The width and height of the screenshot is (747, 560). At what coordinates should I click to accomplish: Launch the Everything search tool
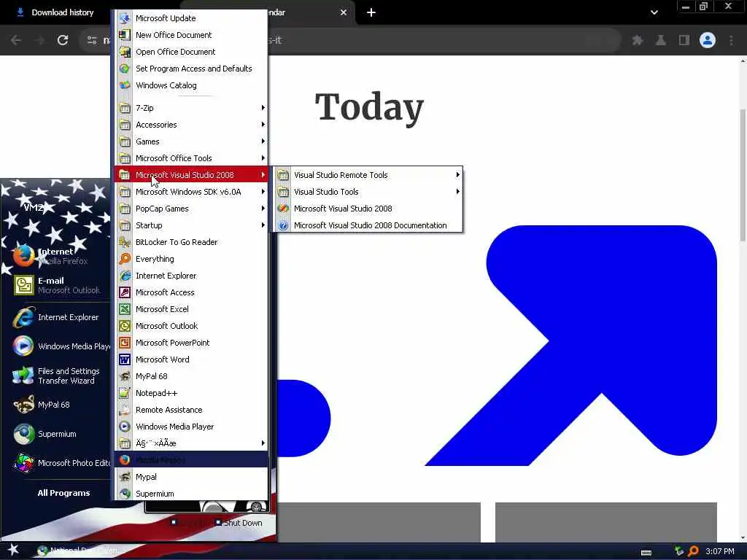pos(191,259)
